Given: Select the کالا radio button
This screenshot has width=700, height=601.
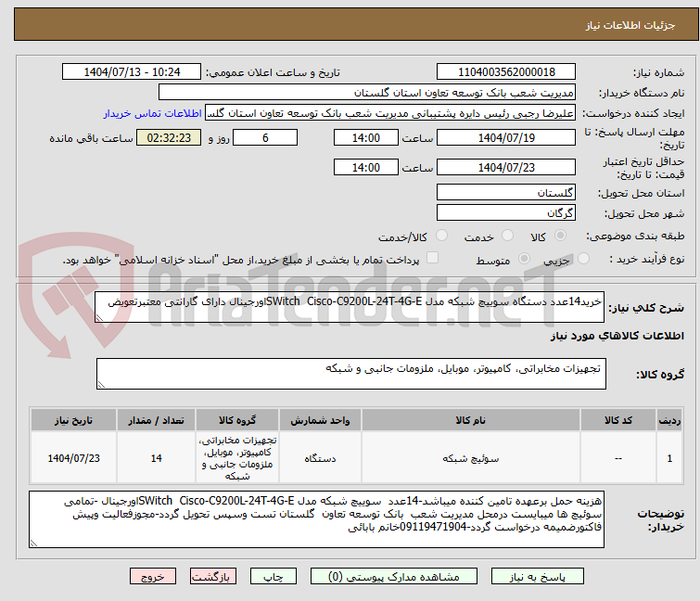Looking at the screenshot, I should [560, 236].
